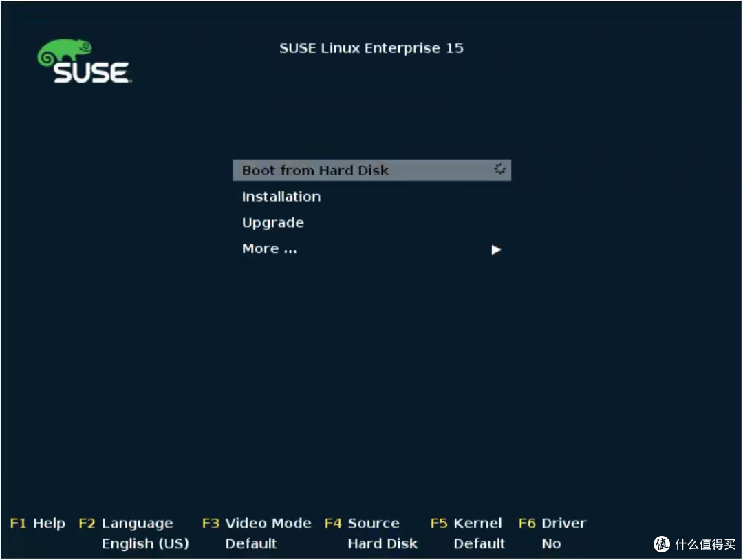Click the Default value under Video Mode
Viewport: 743px width, 560px height.
[250, 544]
